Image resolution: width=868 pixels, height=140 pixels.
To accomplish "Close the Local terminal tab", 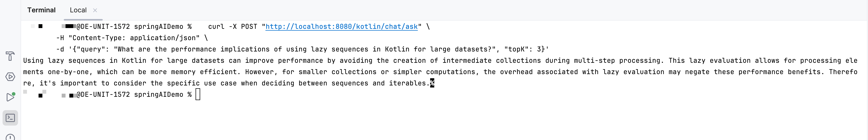I will point(95,10).
